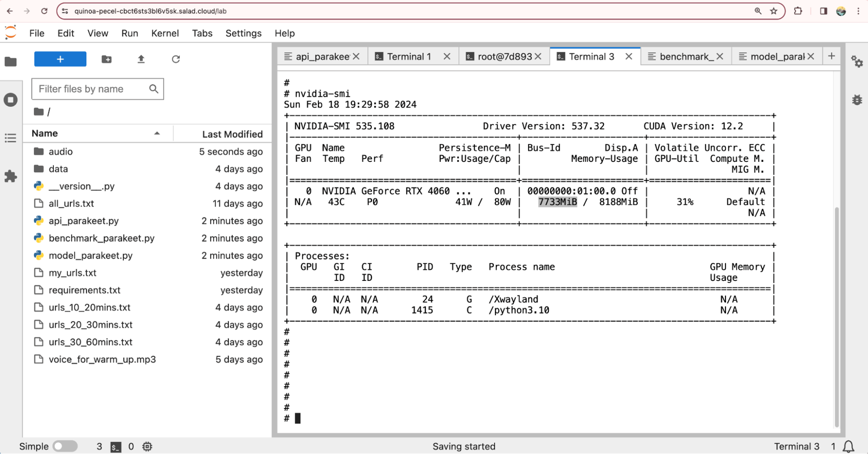Click the Upload Files icon
868x454 pixels.
tap(141, 59)
